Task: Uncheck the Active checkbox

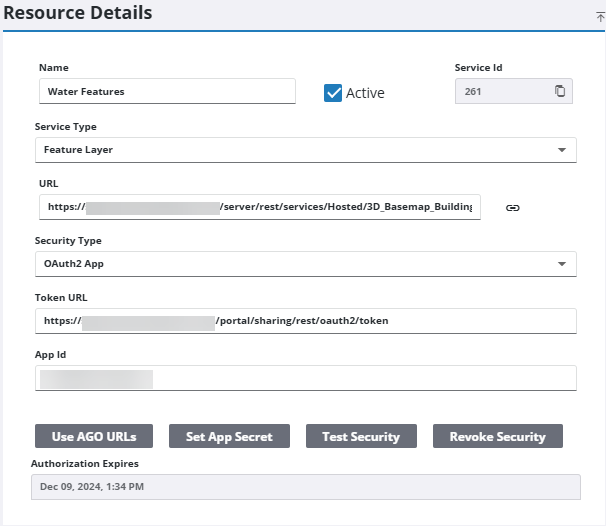Action: [x=333, y=93]
